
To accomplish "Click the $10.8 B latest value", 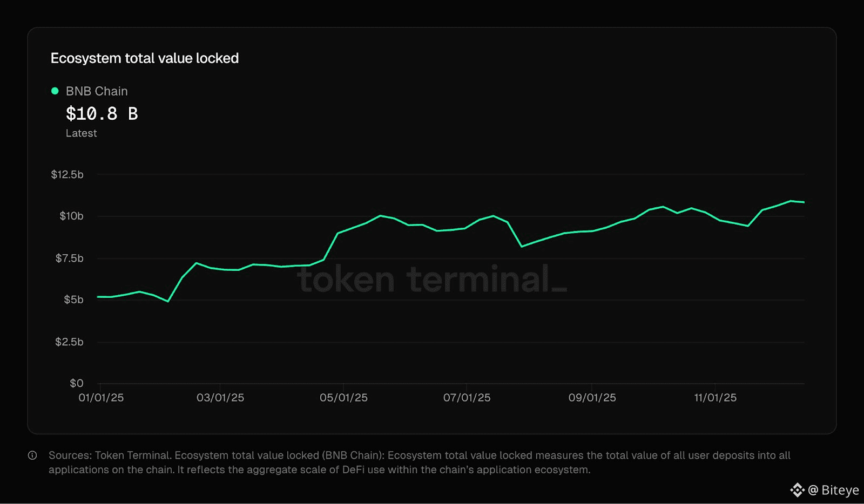I will [102, 114].
